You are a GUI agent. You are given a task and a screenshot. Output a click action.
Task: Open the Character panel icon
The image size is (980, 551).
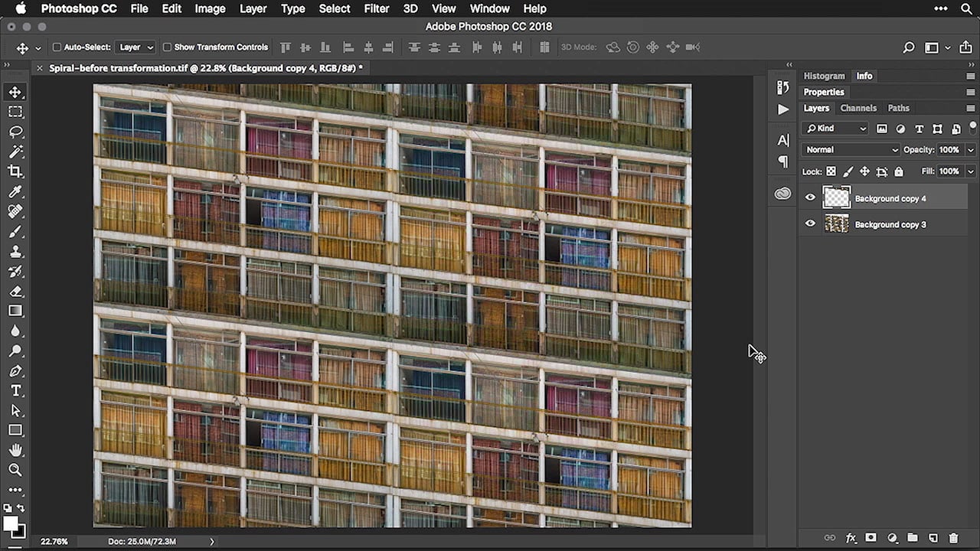coord(782,140)
